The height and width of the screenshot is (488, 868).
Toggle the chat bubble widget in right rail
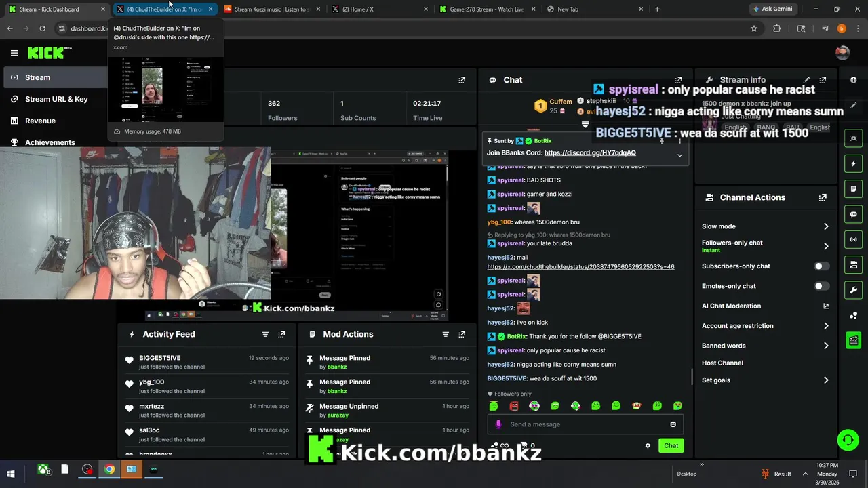coord(854,214)
